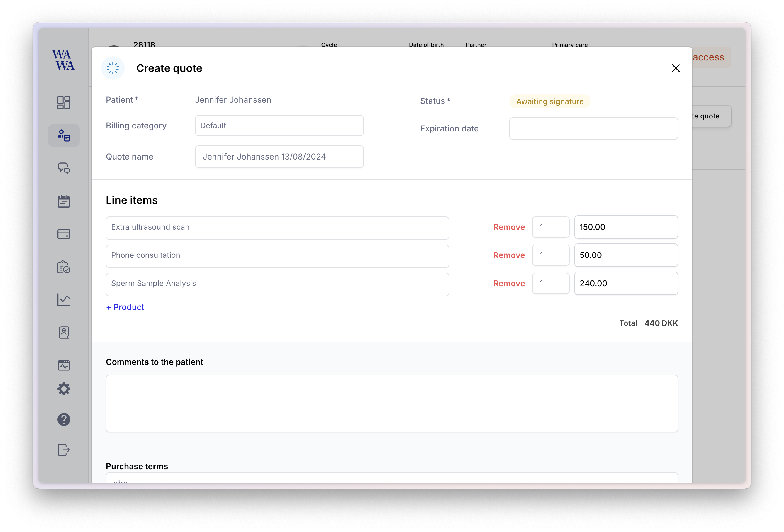Click the logout/export icon at sidebar bottom
This screenshot has width=784, height=532.
coord(64,450)
